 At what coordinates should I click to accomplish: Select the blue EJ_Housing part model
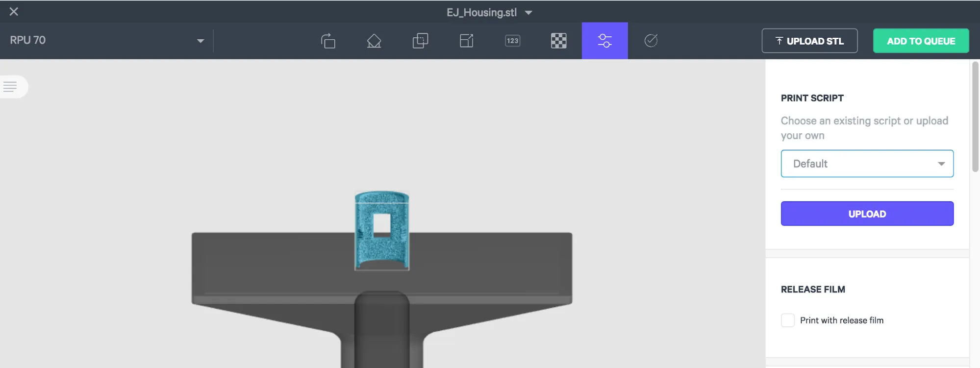tap(382, 230)
